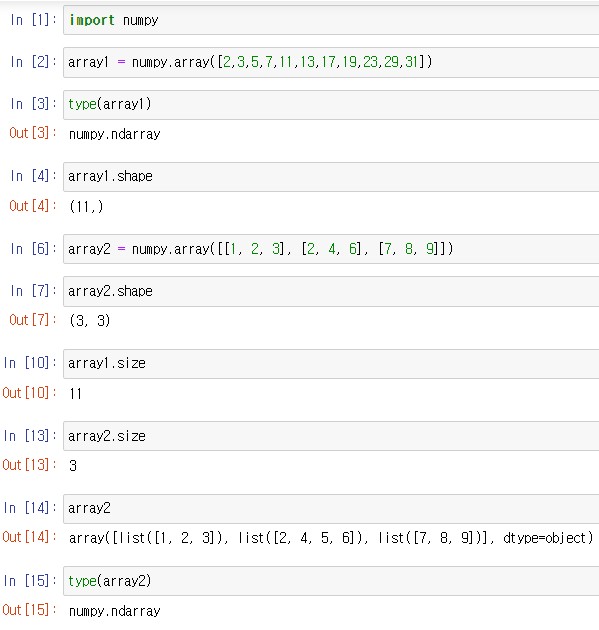Focus the type(array1) input cell
The height and width of the screenshot is (630, 599).
point(331,104)
